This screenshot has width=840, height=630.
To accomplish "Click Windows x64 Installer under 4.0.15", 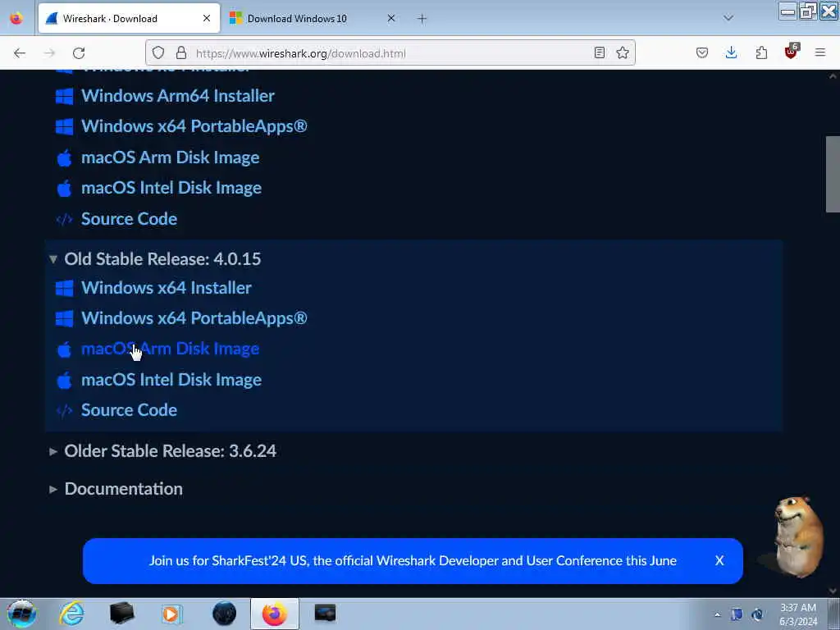I will click(166, 288).
